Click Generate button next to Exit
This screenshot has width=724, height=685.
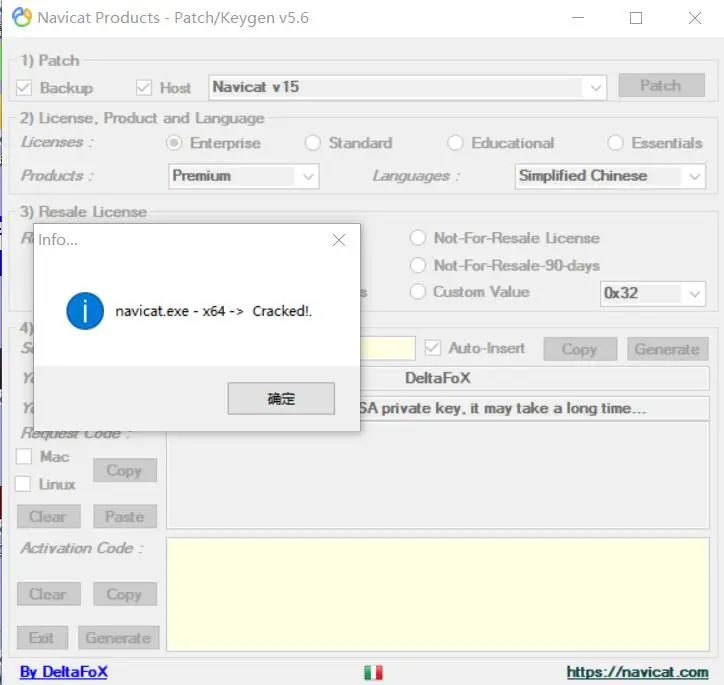click(119, 638)
